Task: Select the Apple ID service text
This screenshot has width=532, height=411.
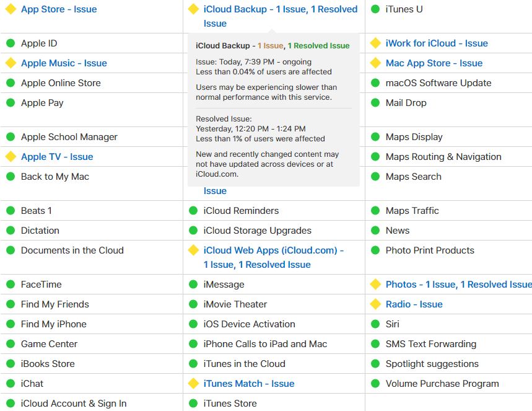Action: point(39,43)
